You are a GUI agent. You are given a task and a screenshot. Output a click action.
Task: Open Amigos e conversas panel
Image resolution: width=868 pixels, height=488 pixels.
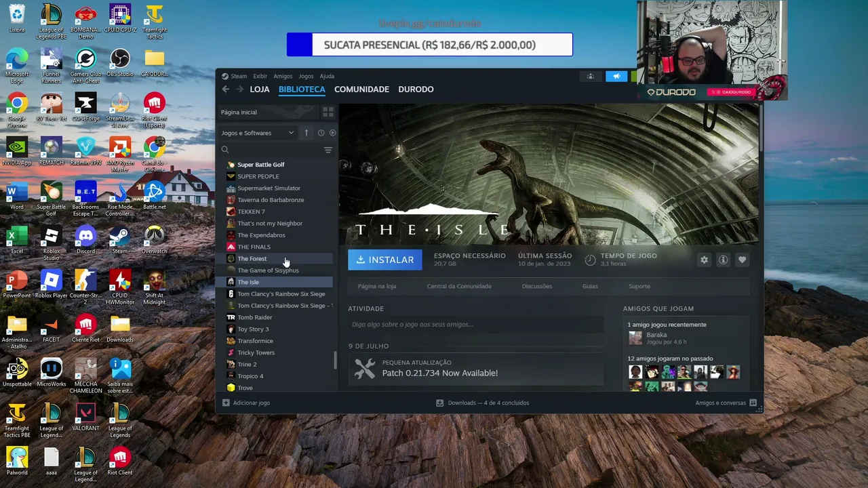[726, 403]
